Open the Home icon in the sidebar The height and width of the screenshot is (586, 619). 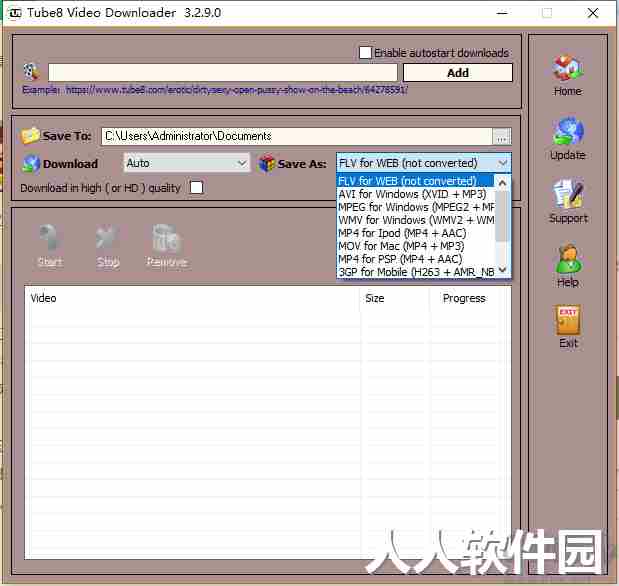click(567, 68)
